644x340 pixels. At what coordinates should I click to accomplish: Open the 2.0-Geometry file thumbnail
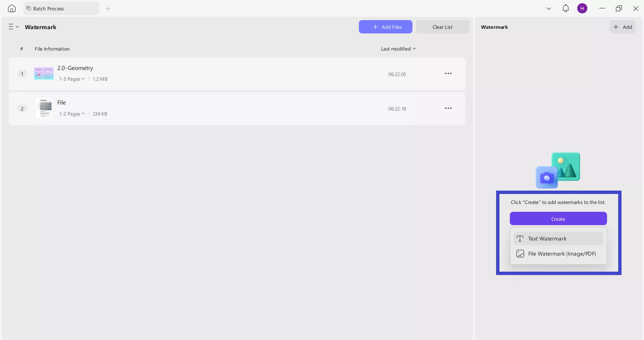tap(44, 73)
